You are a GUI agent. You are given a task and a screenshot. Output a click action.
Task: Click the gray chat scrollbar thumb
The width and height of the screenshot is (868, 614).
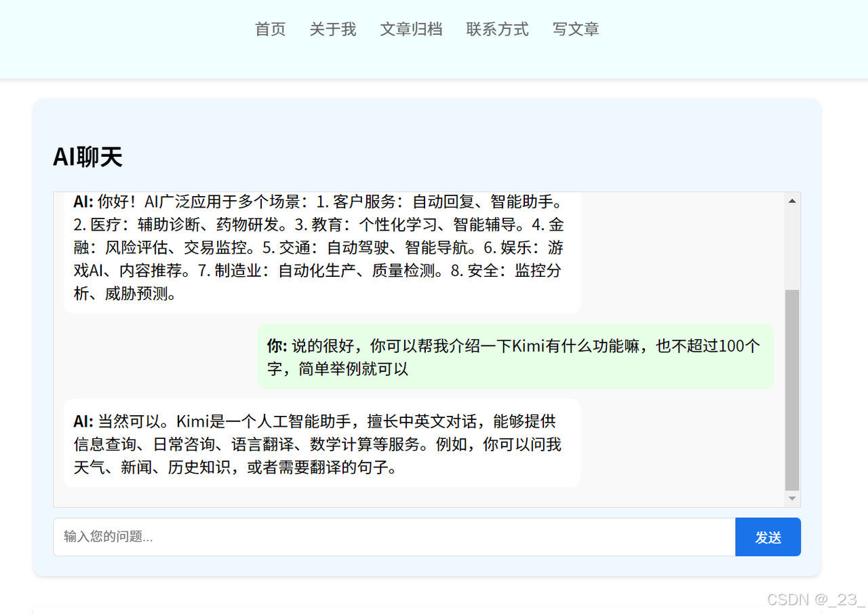click(791, 390)
